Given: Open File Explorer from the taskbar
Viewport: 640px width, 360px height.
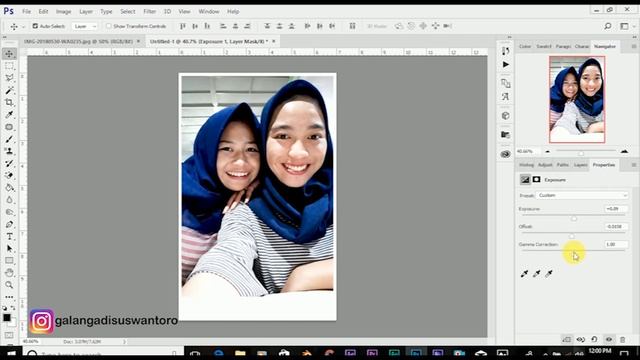Looking at the screenshot, I should (x=240, y=354).
